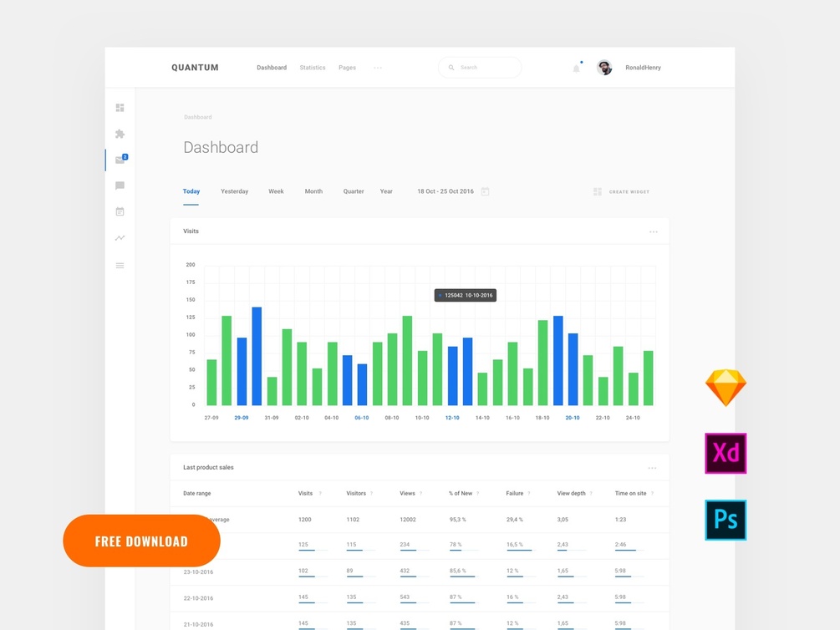Open the 18 Oct - 25 Oct 2016 date picker

pos(445,191)
